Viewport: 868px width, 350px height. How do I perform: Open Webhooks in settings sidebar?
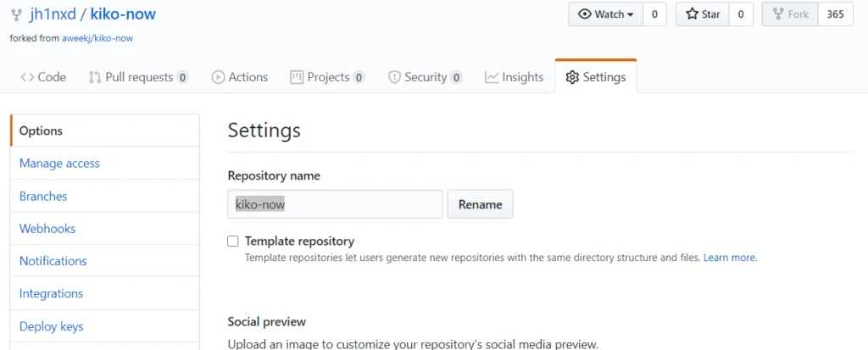pyautogui.click(x=47, y=229)
